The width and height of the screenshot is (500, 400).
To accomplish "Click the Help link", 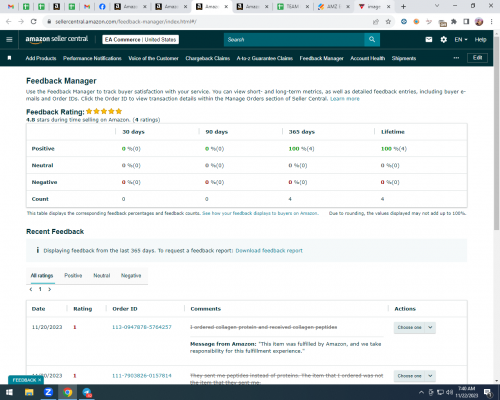I will pyautogui.click(x=480, y=39).
